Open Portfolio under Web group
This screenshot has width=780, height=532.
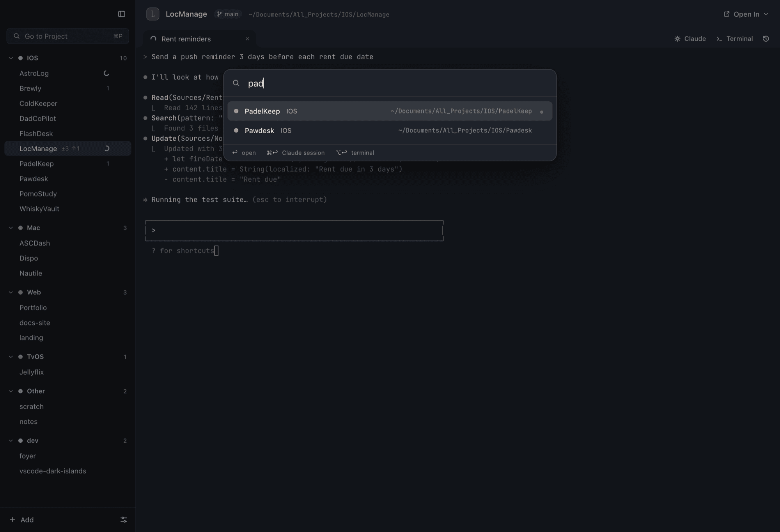coord(68,308)
